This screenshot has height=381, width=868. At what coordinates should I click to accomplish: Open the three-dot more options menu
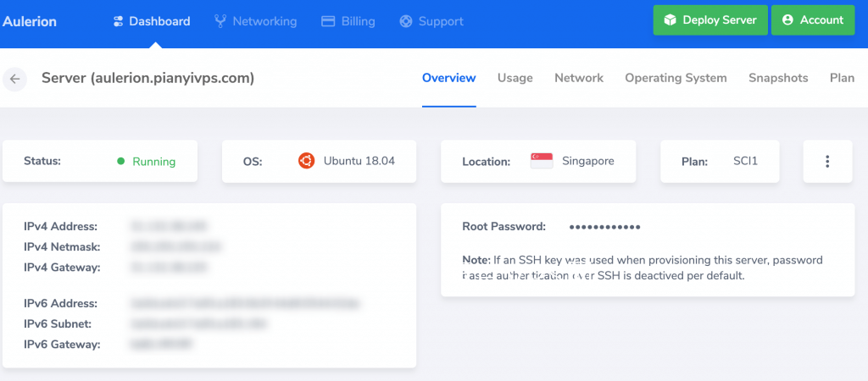pos(827,162)
